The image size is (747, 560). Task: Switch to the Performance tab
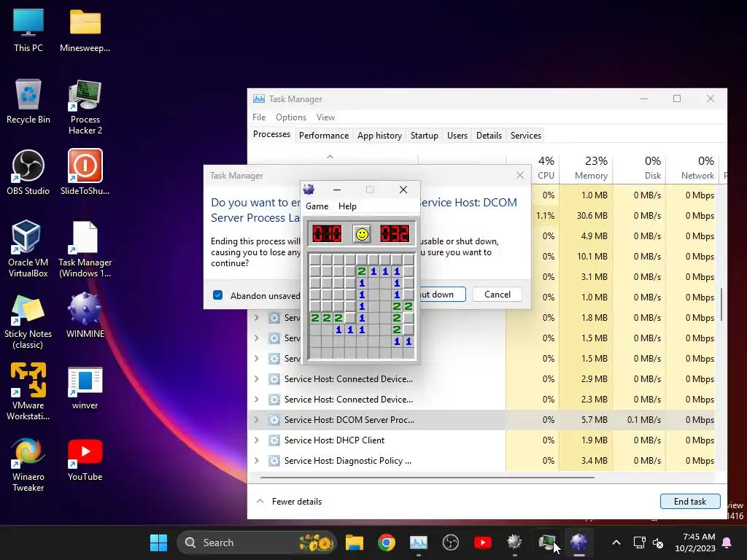(324, 135)
